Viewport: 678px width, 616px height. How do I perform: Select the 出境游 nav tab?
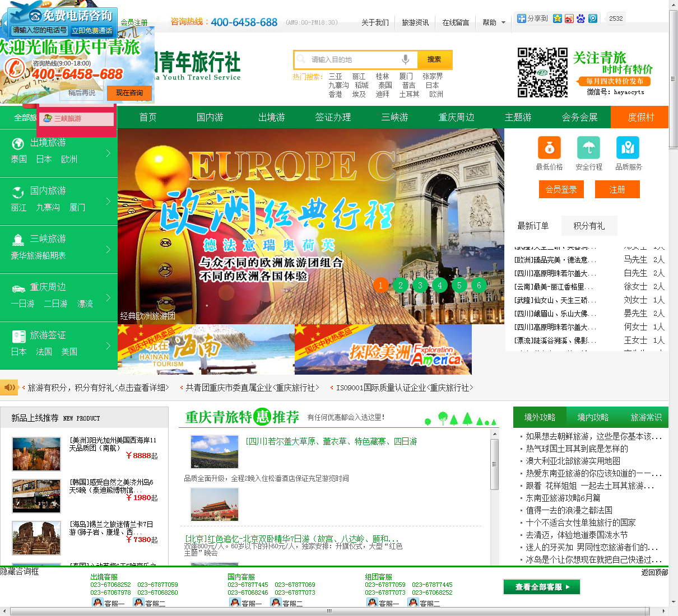(271, 117)
